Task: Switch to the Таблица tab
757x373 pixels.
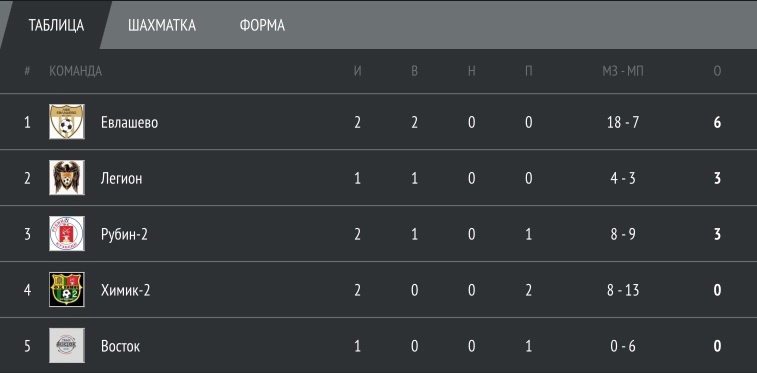Action: point(56,25)
